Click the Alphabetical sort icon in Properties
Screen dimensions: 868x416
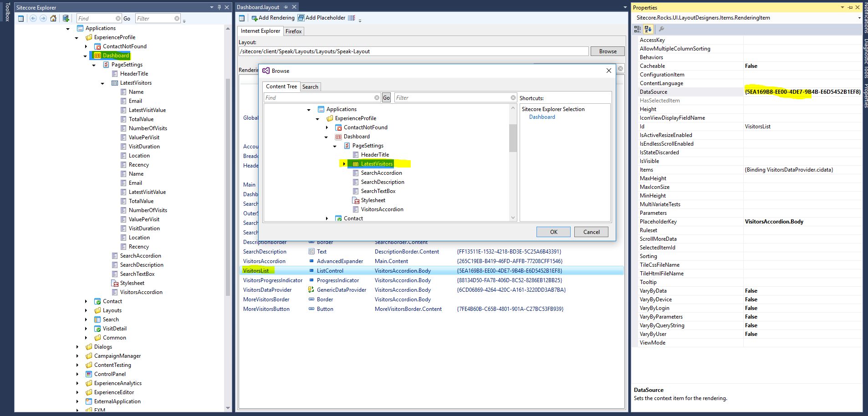coord(648,29)
